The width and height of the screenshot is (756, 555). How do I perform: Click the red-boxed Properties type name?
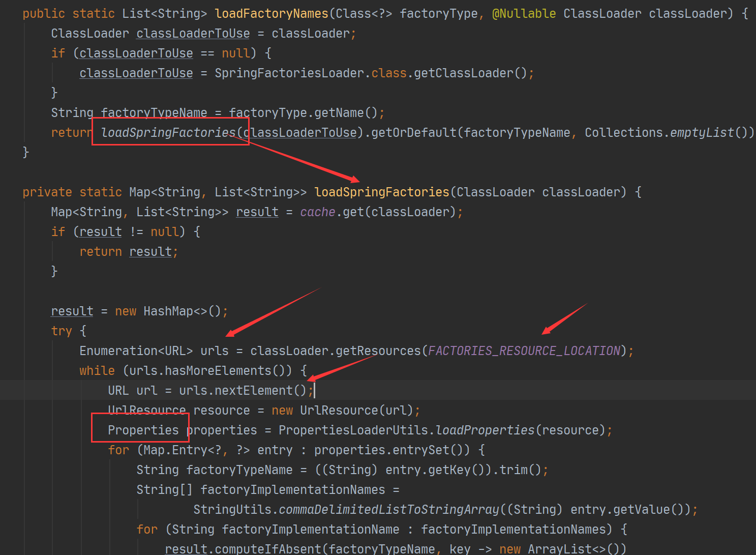tap(143, 430)
